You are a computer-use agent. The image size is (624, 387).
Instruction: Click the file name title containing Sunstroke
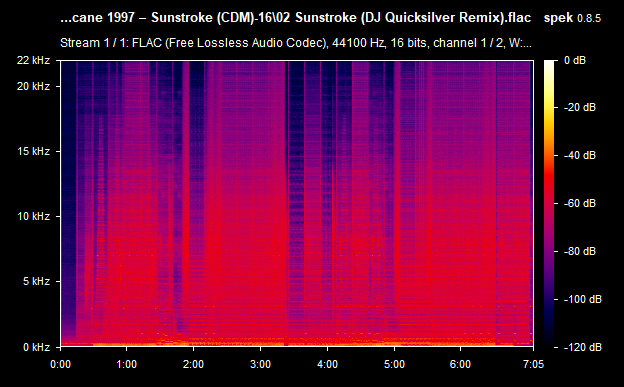296,18
